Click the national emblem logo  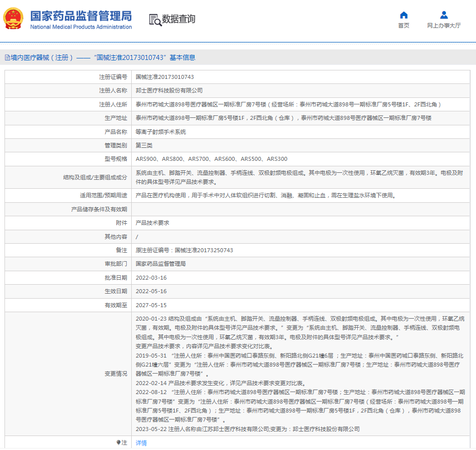pyautogui.click(x=13, y=18)
